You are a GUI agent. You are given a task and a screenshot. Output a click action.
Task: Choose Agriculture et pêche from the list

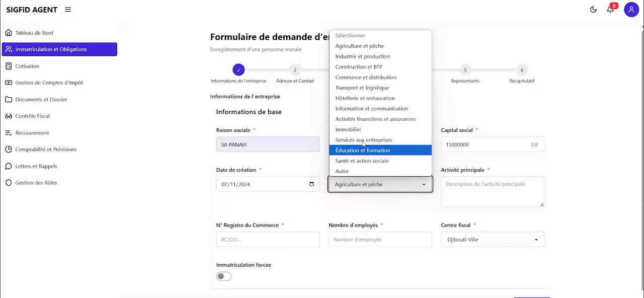click(359, 46)
